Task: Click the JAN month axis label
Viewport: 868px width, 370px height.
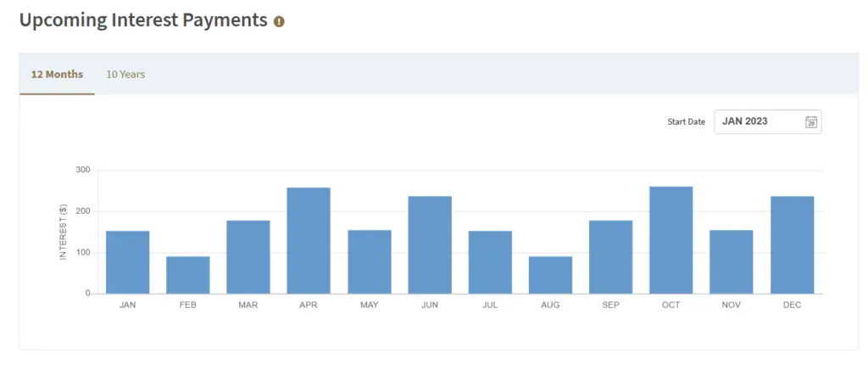Action: tap(127, 306)
